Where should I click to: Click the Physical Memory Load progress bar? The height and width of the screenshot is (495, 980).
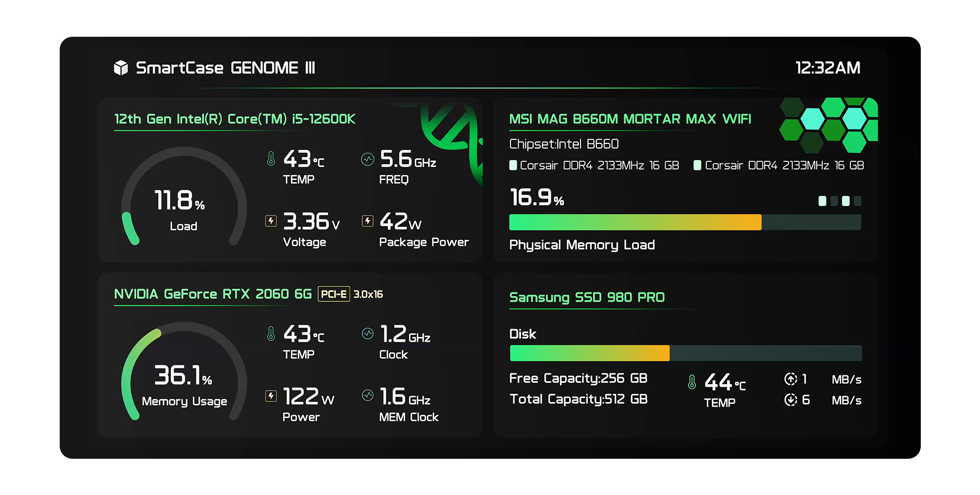[x=685, y=222]
